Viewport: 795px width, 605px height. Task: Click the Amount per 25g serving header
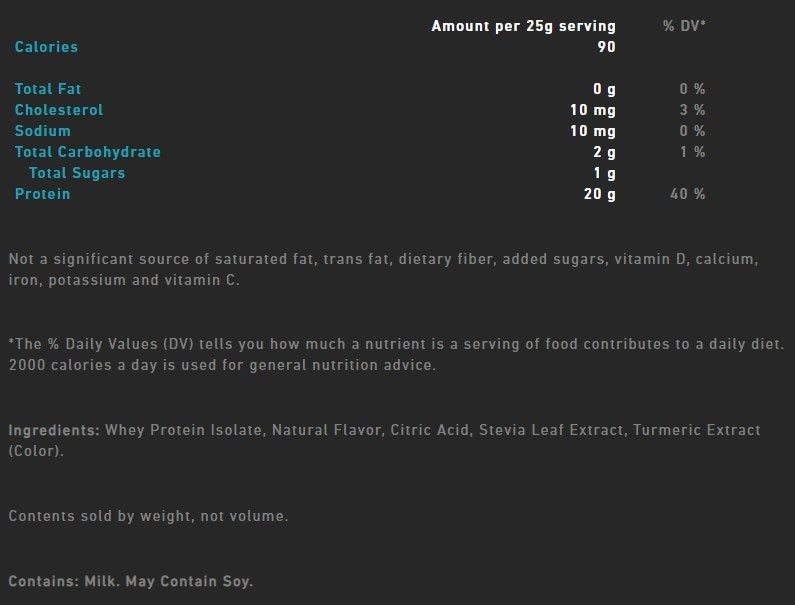[523, 26]
